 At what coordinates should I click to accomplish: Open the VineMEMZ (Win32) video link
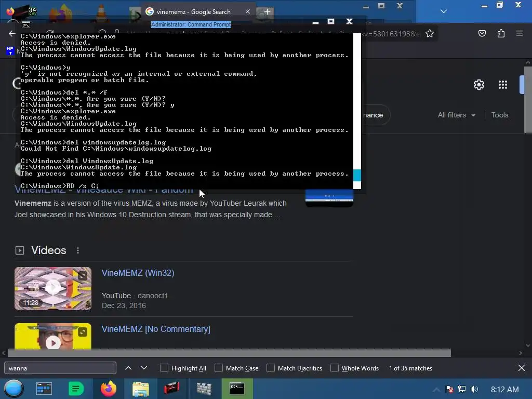pyautogui.click(x=138, y=273)
